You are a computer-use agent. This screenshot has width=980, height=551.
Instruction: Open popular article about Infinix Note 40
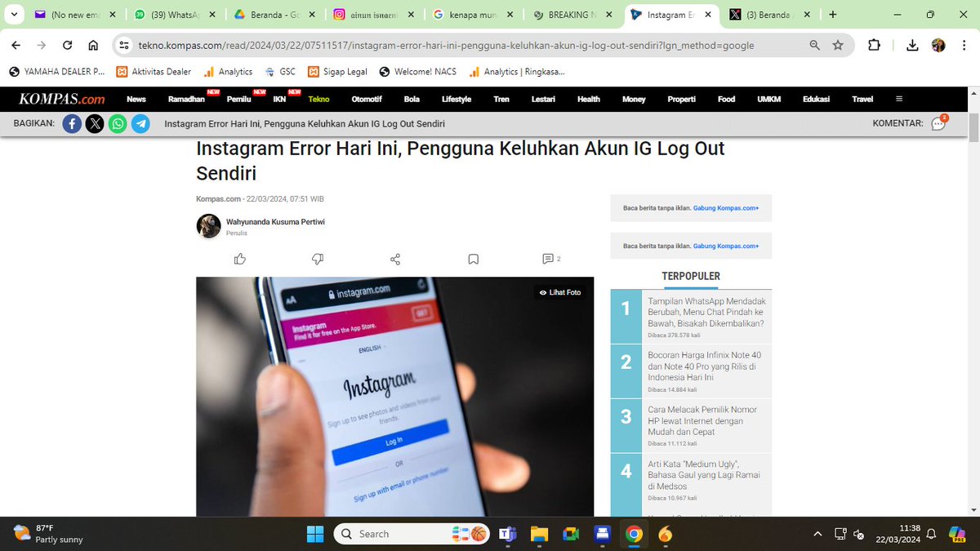705,367
